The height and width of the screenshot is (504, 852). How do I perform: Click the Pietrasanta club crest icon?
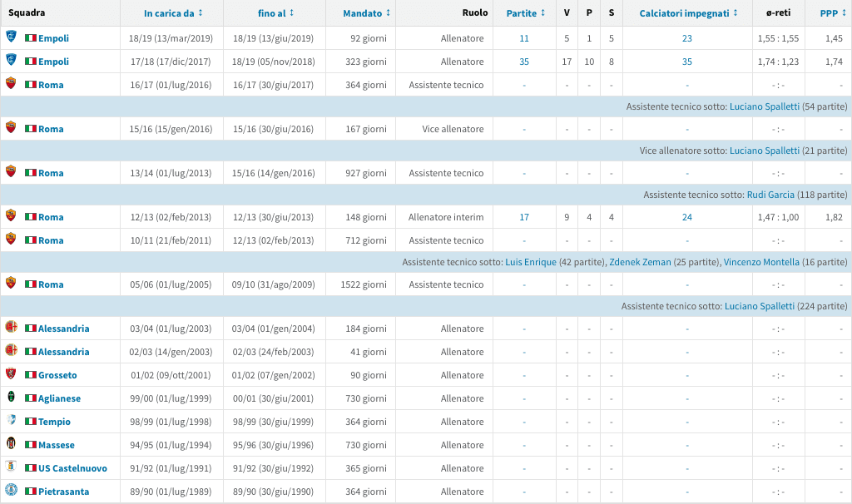click(11, 491)
